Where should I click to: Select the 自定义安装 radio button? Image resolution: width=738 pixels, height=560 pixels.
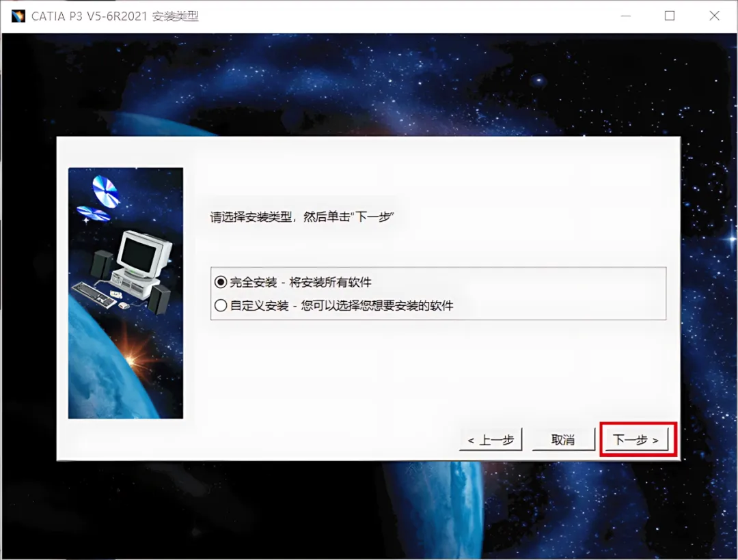click(220, 306)
